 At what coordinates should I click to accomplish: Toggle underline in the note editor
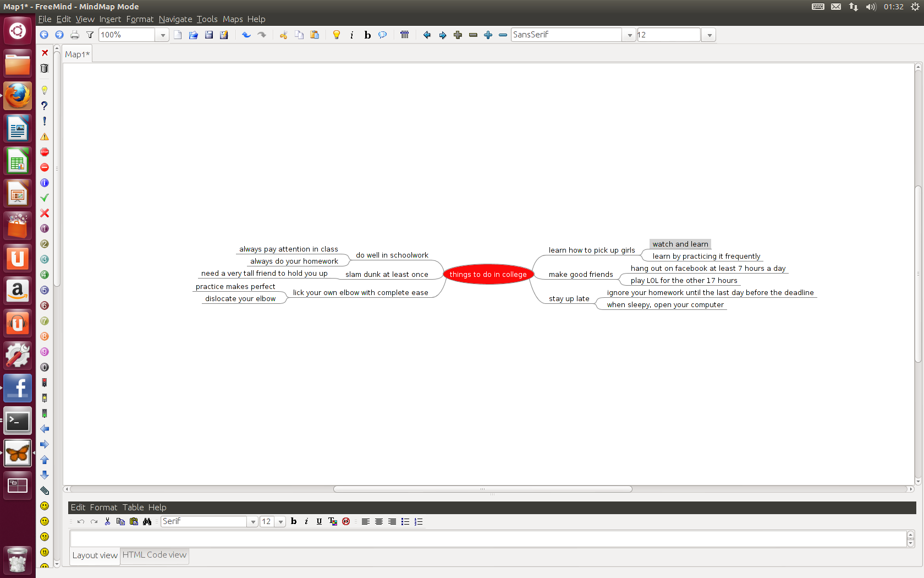[319, 521]
